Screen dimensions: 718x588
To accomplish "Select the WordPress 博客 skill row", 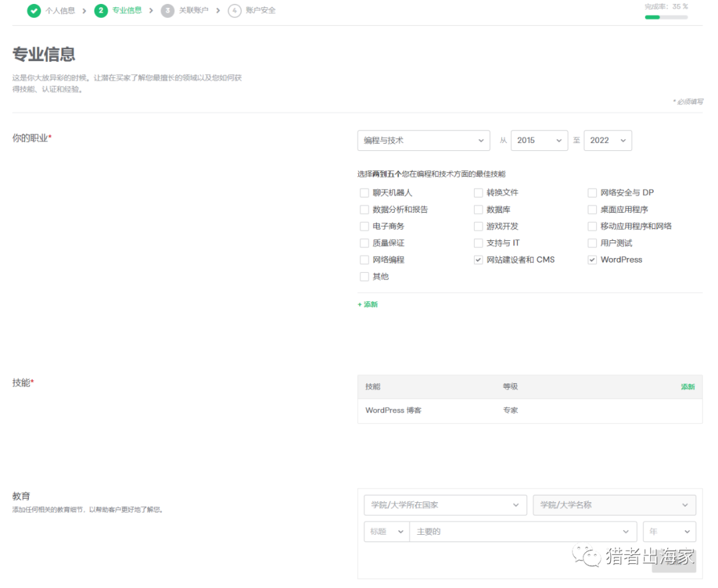I will pyautogui.click(x=530, y=410).
